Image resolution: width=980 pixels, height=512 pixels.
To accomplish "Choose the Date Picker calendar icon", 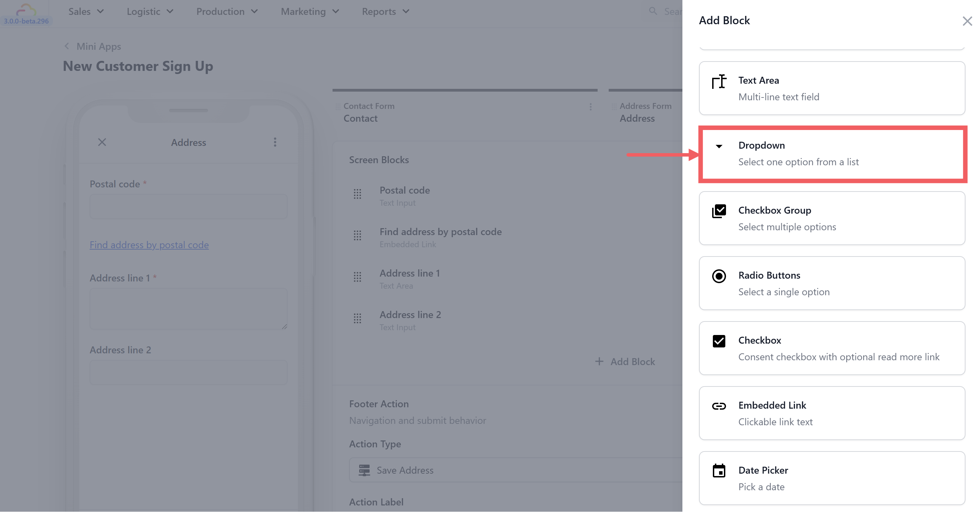I will pos(719,471).
